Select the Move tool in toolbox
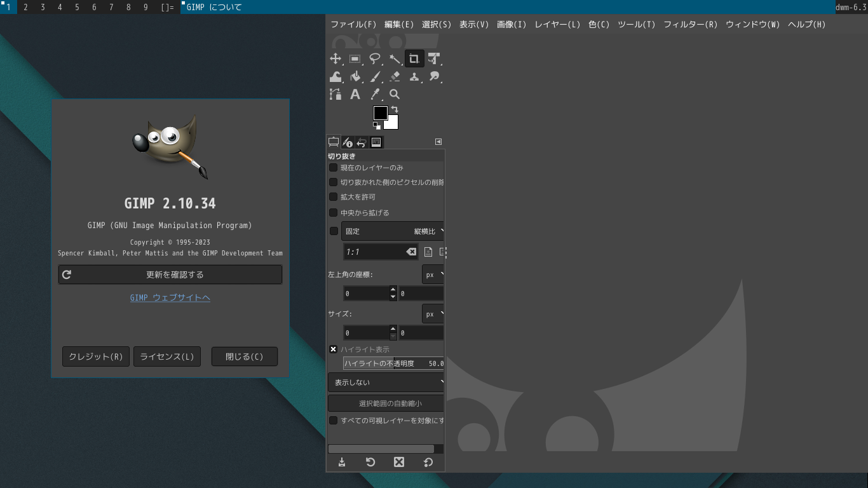Image resolution: width=868 pixels, height=488 pixels. pyautogui.click(x=336, y=59)
